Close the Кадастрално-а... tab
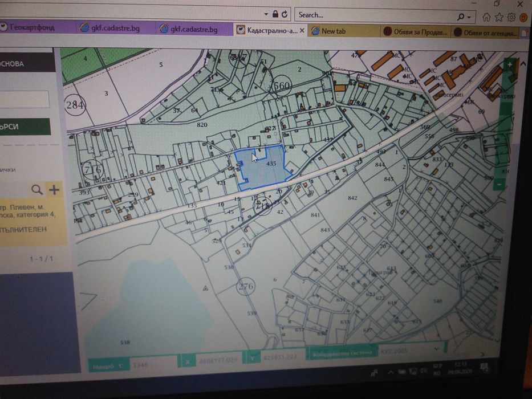The height and width of the screenshot is (399, 532). pos(302,31)
